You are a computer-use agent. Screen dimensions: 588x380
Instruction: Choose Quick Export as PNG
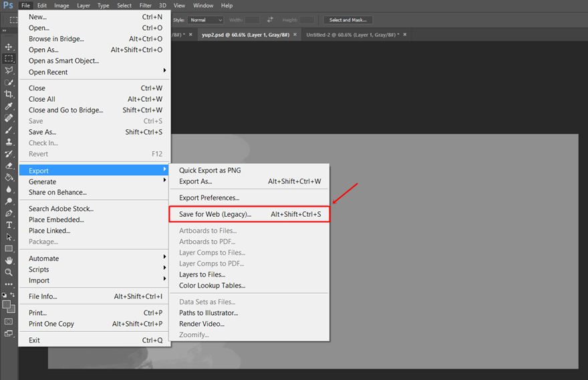coord(249,171)
